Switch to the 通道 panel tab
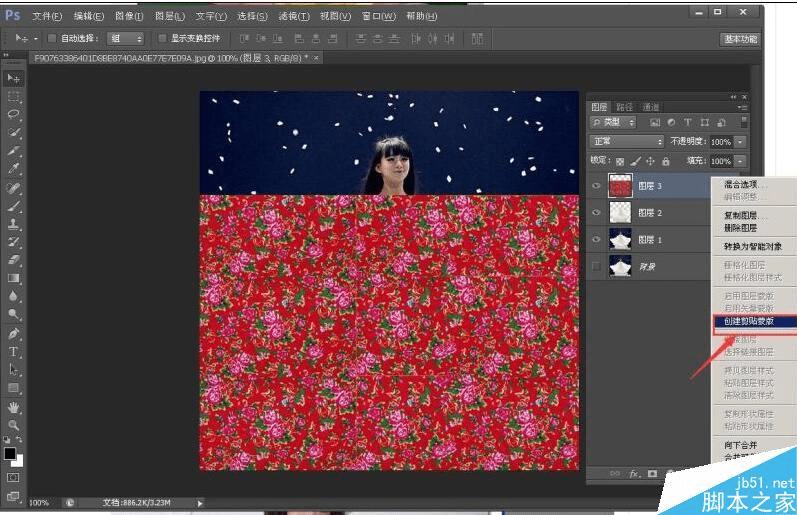The image size is (797, 515). tap(651, 107)
